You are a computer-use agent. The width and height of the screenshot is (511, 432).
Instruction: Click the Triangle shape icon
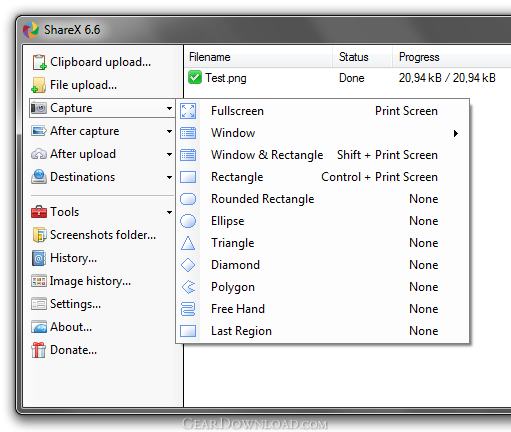pos(188,243)
